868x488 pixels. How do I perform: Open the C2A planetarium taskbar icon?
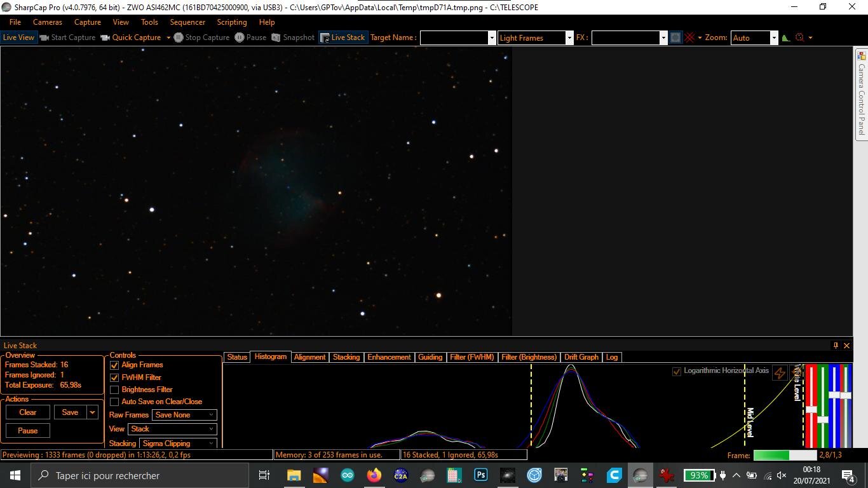coord(400,475)
